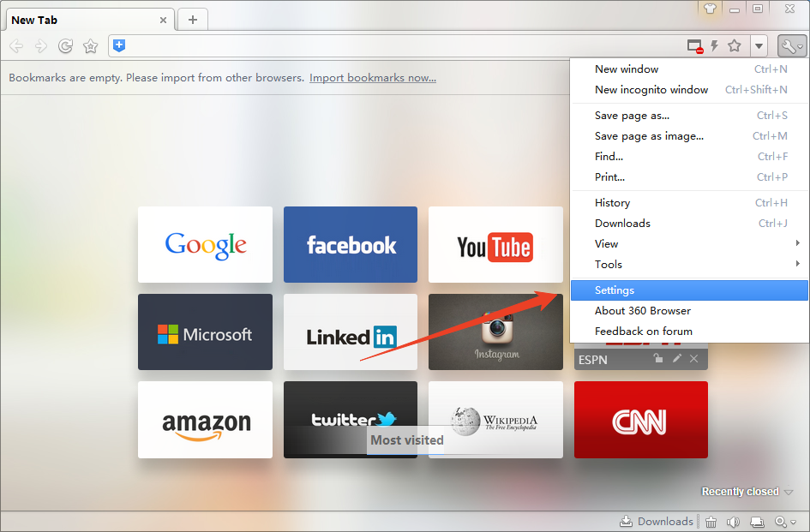Expand the address bar dropdown arrow
810x532 pixels.
coord(759,46)
